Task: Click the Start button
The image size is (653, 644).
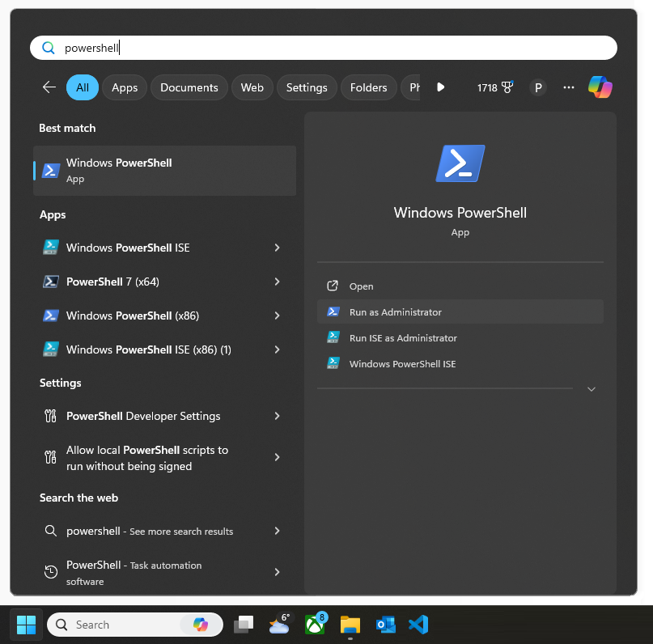Action: [x=25, y=624]
